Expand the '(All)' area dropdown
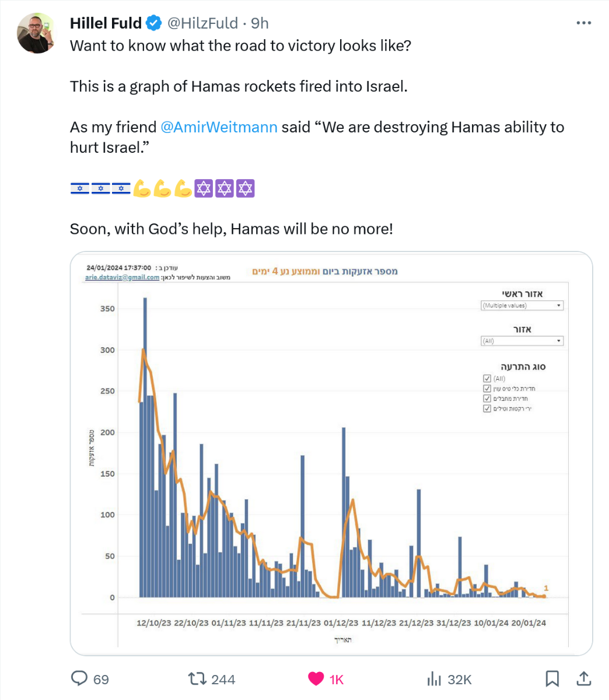This screenshot has width=609, height=700. click(x=522, y=341)
